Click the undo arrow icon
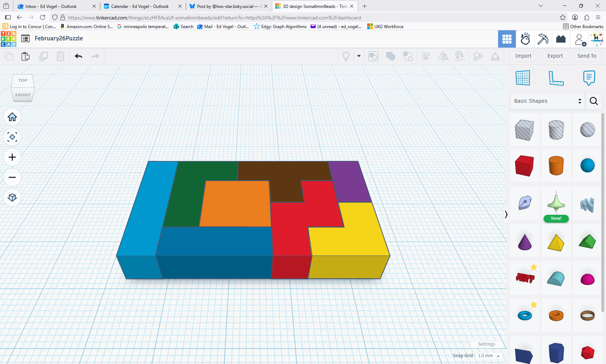 click(79, 56)
